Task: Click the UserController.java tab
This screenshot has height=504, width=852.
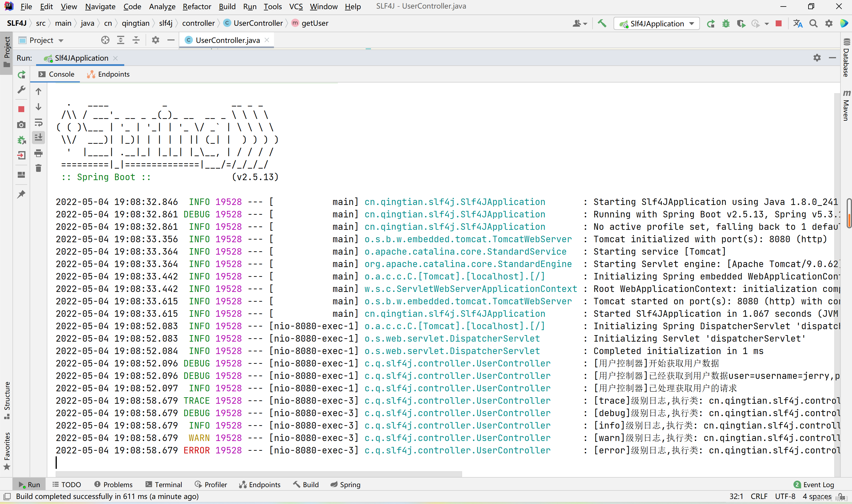Action: [227, 40]
